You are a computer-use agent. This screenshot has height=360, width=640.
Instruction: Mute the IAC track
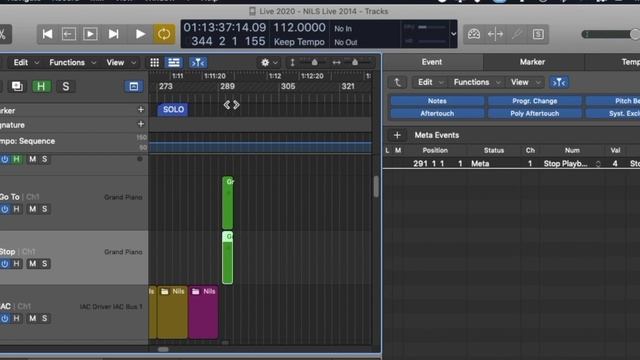[32, 318]
